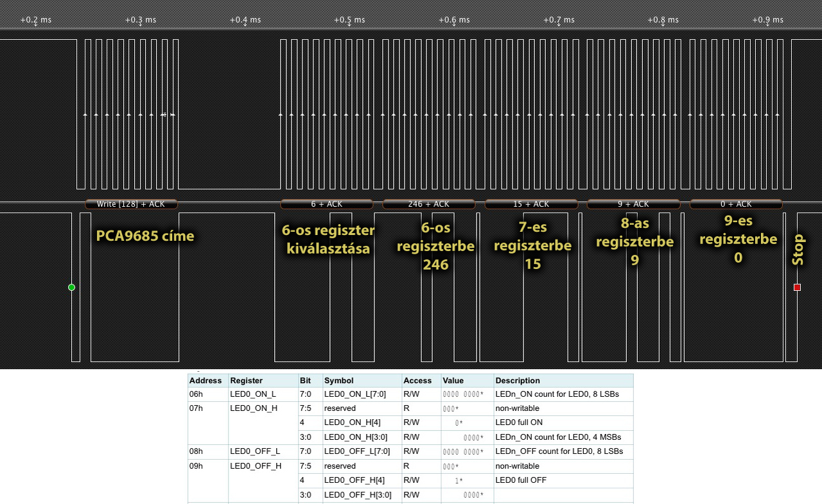
Task: Click the "0 + ACK" decoded frame bubble
Action: (x=736, y=204)
